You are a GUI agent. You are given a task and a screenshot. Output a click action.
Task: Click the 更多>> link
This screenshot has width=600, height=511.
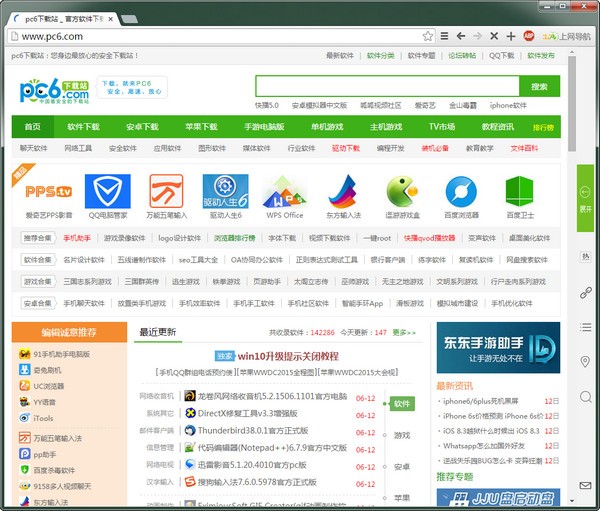click(404, 332)
